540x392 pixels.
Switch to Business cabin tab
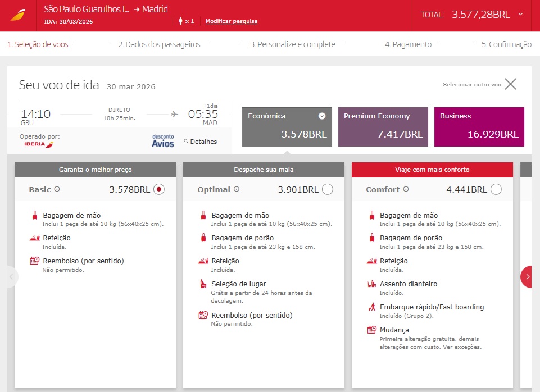click(x=479, y=127)
